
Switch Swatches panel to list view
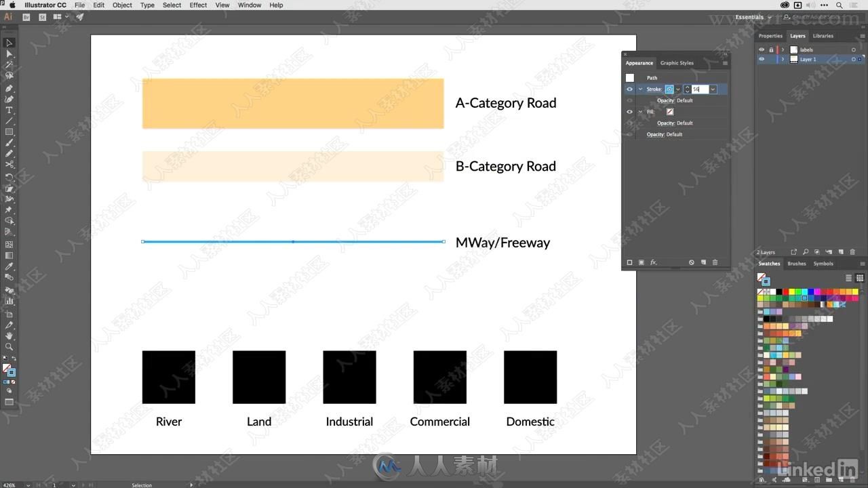848,278
